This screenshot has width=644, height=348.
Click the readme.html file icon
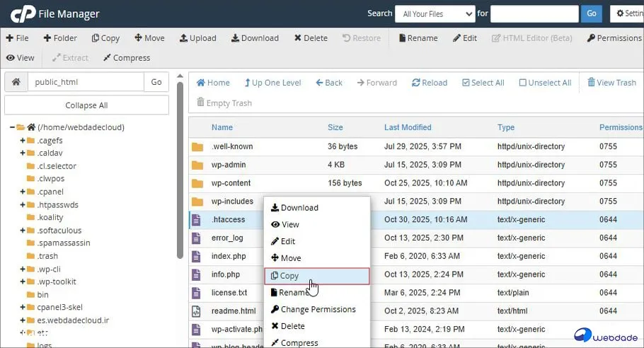click(196, 311)
